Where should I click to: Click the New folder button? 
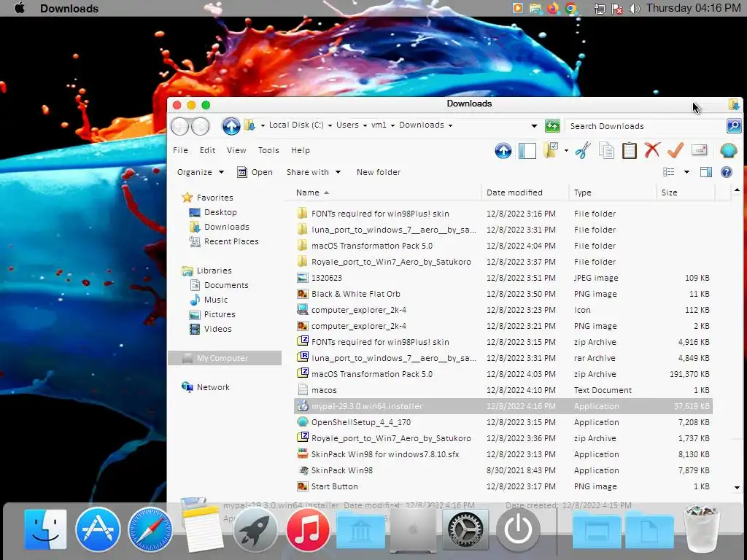point(379,172)
